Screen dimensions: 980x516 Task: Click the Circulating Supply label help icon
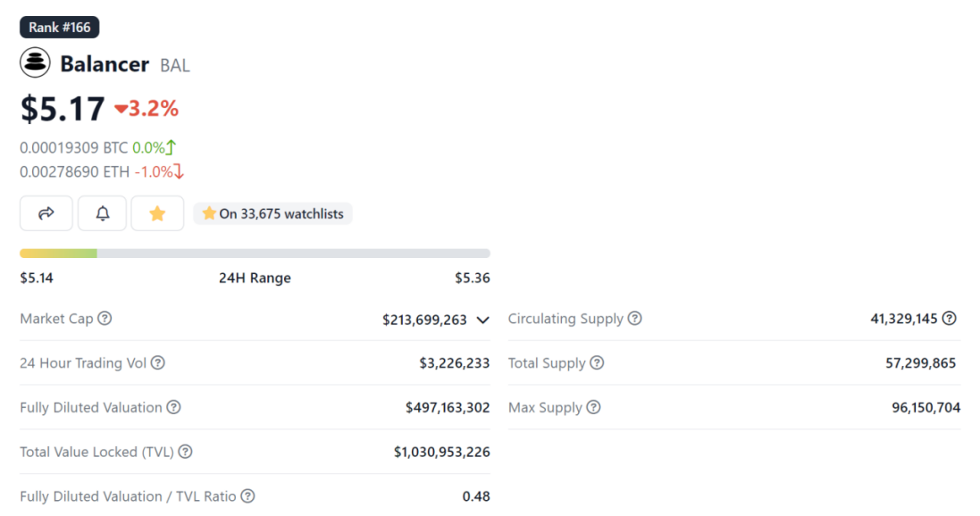(x=634, y=319)
